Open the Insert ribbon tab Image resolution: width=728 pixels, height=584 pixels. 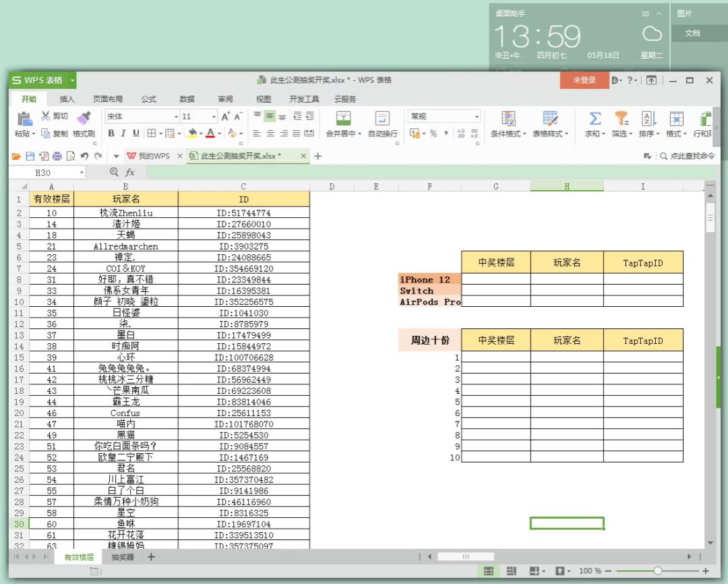coord(67,99)
